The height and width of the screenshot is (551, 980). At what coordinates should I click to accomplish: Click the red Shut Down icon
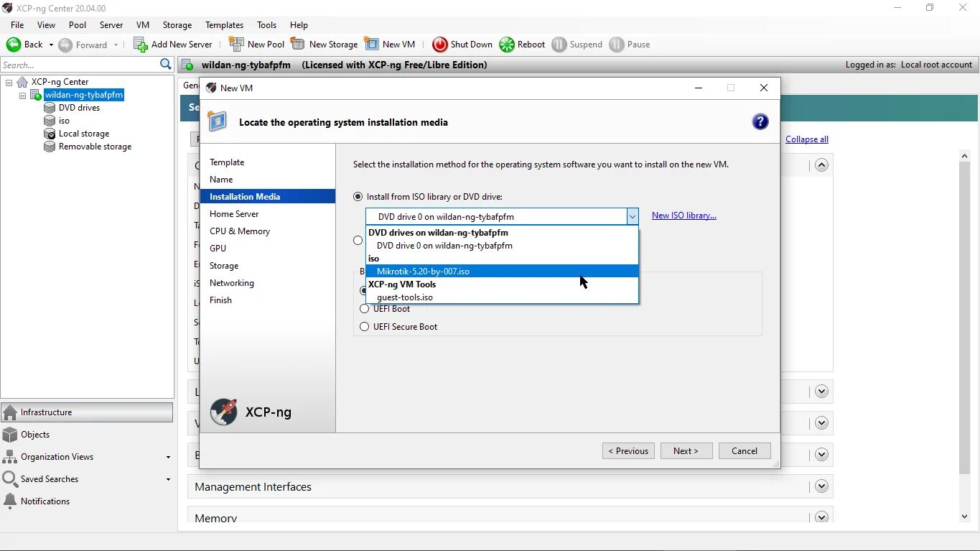(440, 45)
